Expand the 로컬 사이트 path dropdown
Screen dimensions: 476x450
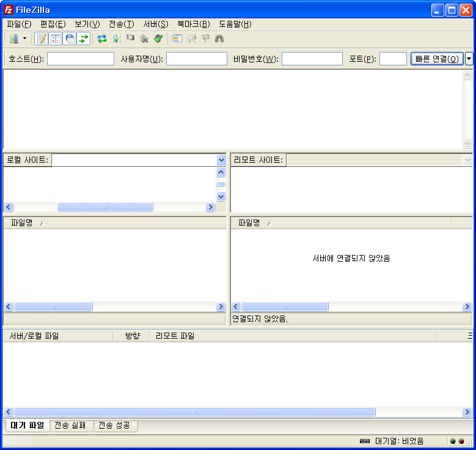(x=221, y=160)
